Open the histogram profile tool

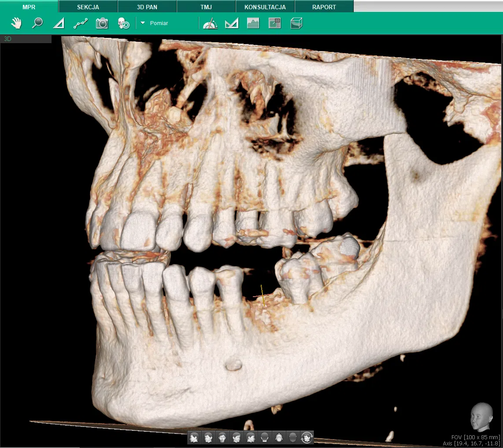pos(253,23)
